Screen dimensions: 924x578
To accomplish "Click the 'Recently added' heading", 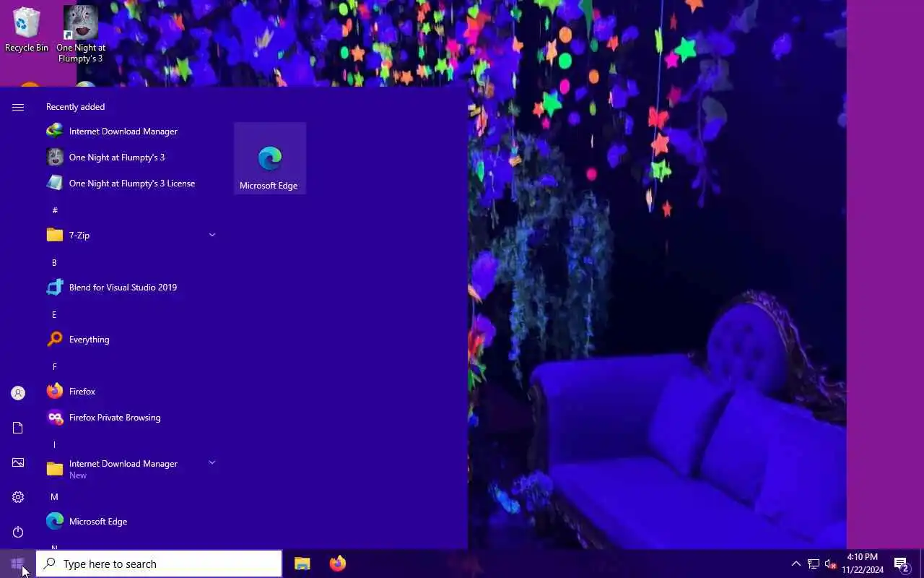I will coord(75,107).
